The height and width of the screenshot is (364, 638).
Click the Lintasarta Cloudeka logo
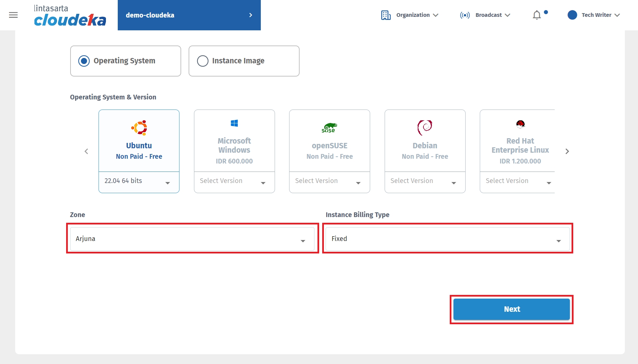[x=70, y=16]
